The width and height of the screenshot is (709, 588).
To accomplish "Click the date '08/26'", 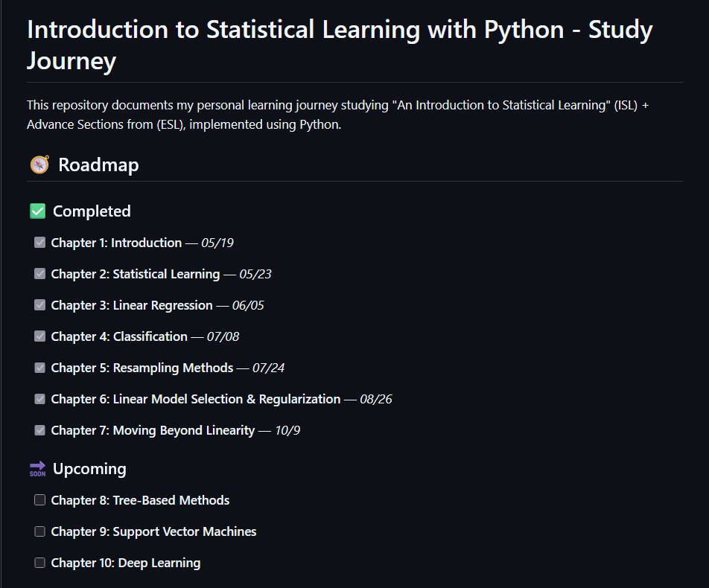I will coord(376,399).
